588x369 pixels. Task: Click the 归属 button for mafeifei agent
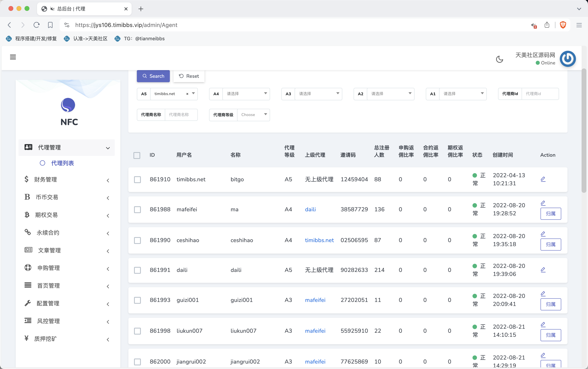pyautogui.click(x=551, y=214)
